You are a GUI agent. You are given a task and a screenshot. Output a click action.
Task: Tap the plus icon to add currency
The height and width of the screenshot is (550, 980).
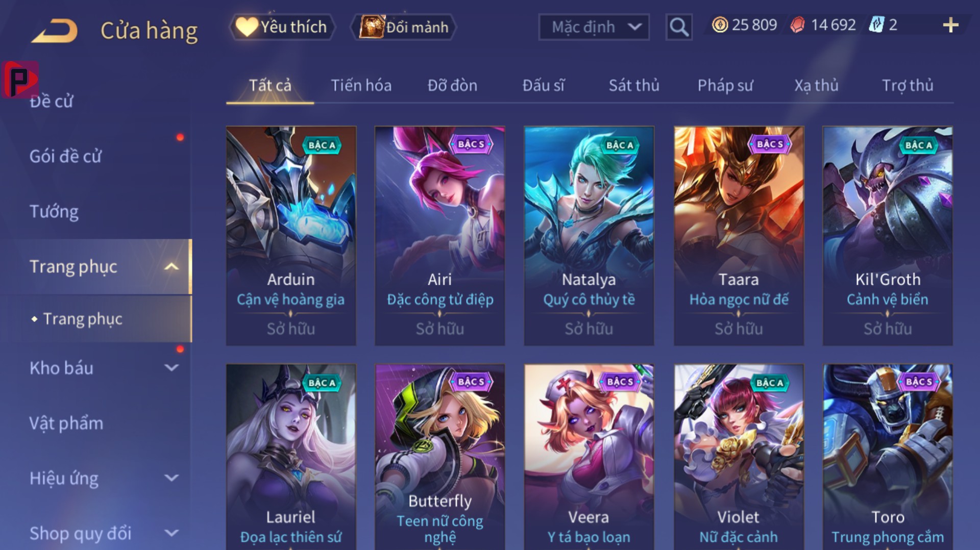950,24
